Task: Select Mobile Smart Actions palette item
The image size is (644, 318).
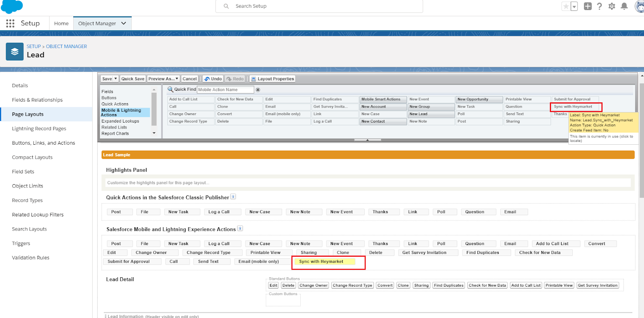Action: 383,99
